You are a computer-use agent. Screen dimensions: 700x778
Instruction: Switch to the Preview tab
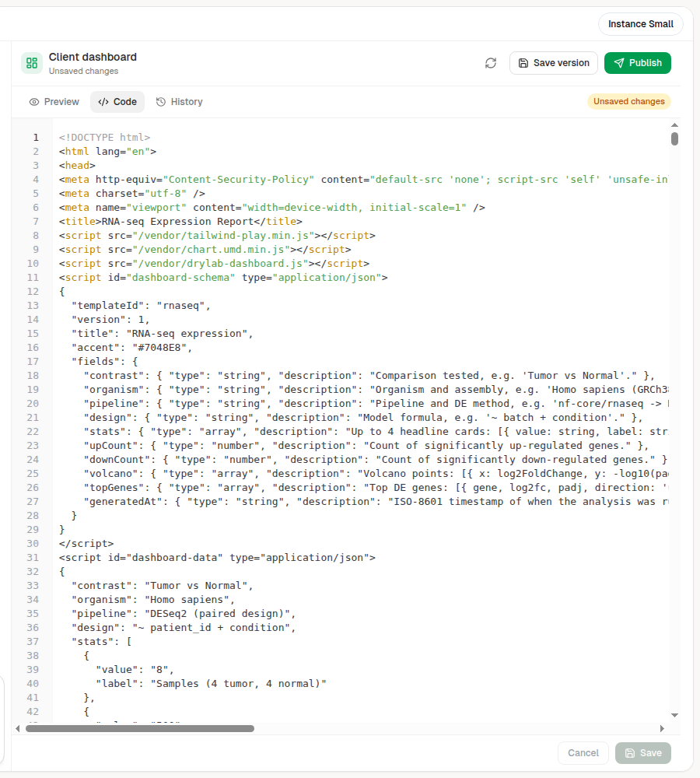click(x=54, y=102)
